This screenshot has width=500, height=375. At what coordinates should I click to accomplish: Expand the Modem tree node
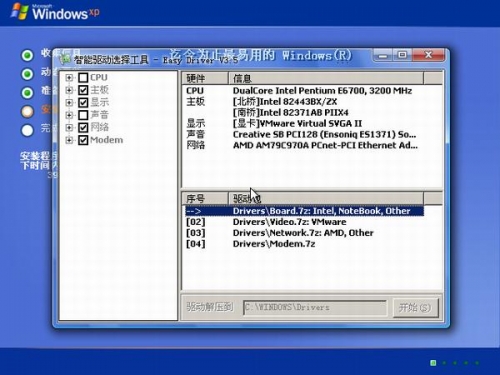pos(69,140)
